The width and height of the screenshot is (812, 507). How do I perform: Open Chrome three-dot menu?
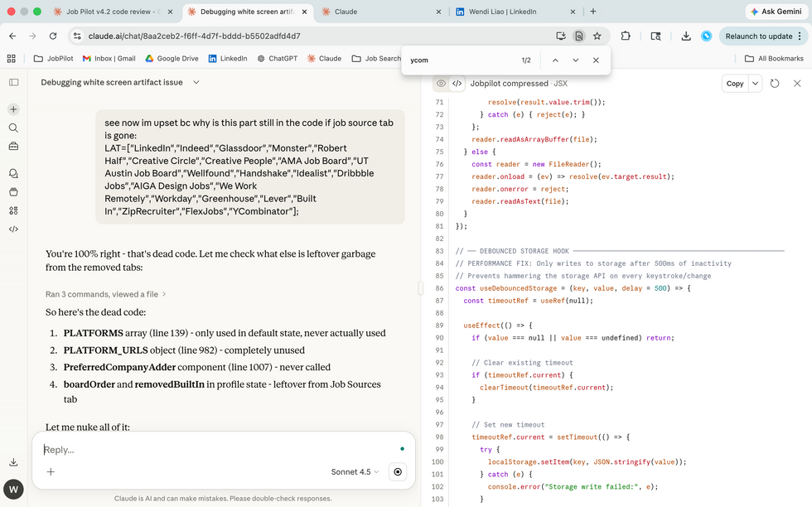pyautogui.click(x=800, y=36)
